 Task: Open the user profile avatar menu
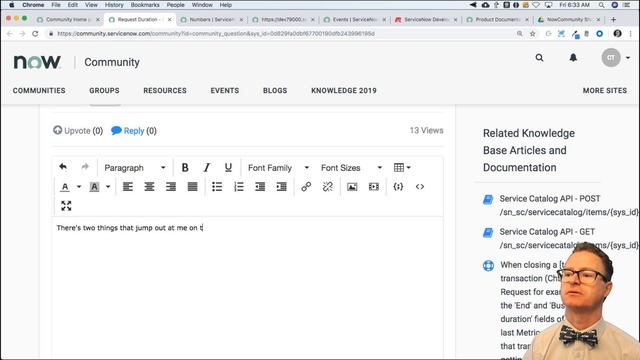616,58
